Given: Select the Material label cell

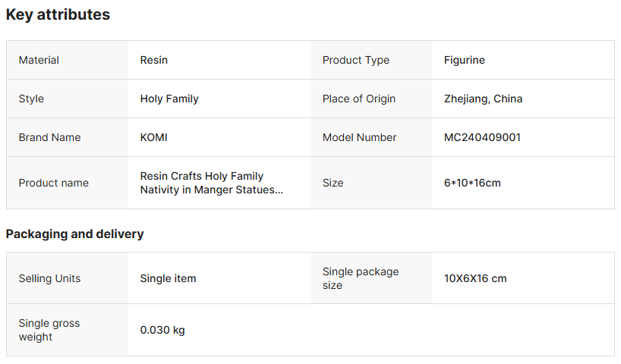Looking at the screenshot, I should [x=39, y=60].
